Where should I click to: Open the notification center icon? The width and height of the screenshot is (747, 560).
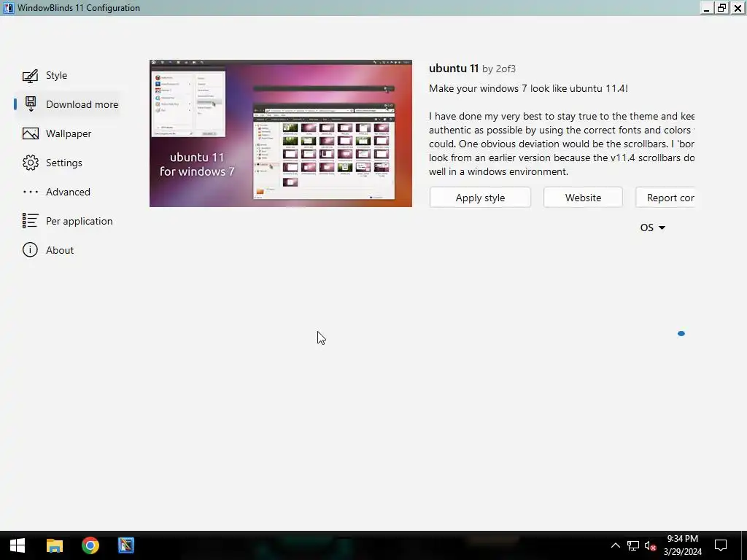[721, 545]
